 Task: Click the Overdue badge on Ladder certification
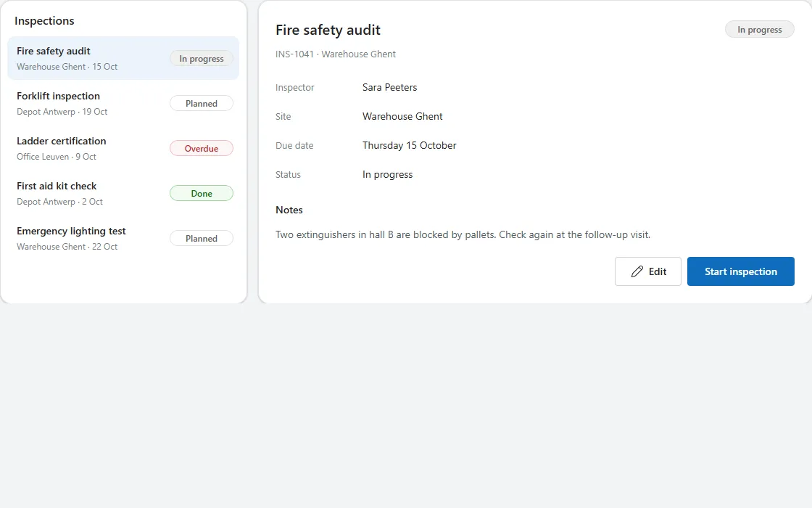[x=202, y=148]
